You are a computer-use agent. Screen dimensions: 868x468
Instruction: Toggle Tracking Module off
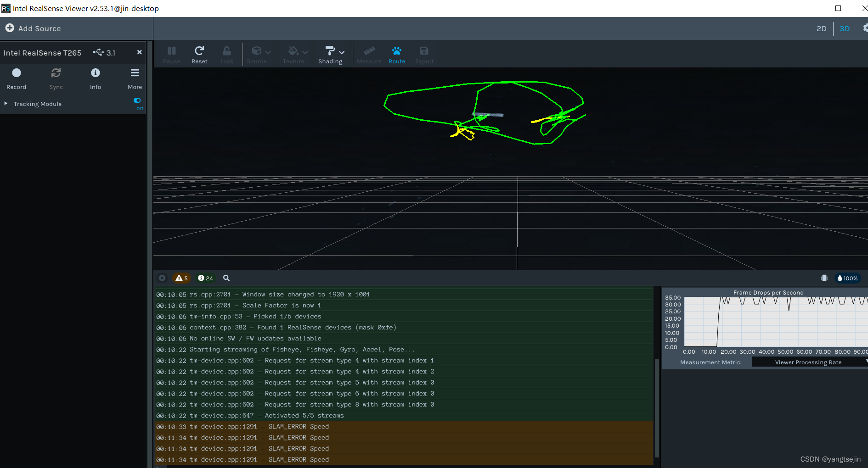tap(137, 100)
